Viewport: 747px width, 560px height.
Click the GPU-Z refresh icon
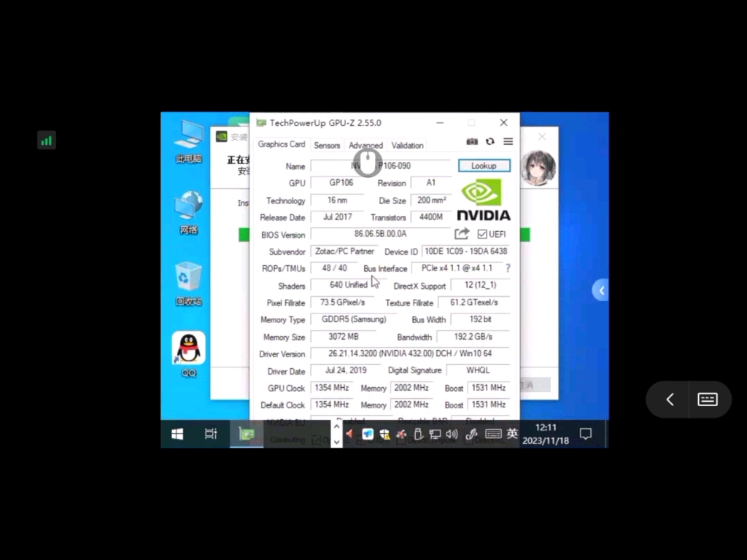click(489, 141)
